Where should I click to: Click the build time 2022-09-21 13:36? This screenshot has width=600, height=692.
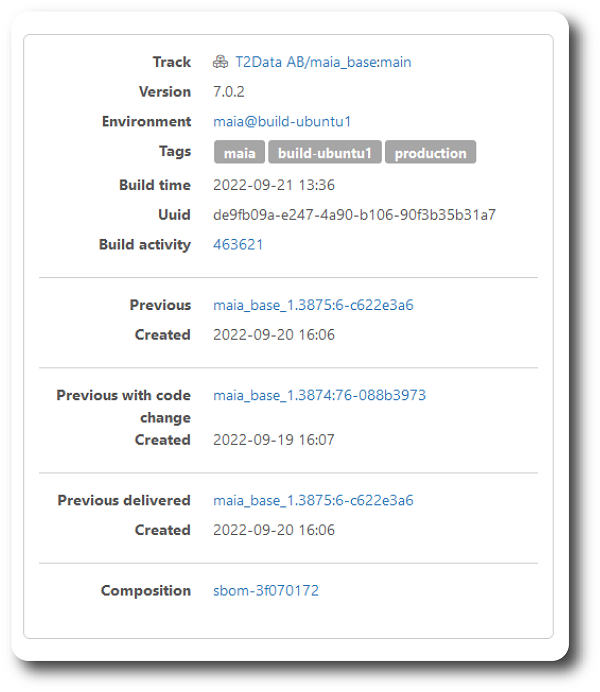click(x=274, y=185)
